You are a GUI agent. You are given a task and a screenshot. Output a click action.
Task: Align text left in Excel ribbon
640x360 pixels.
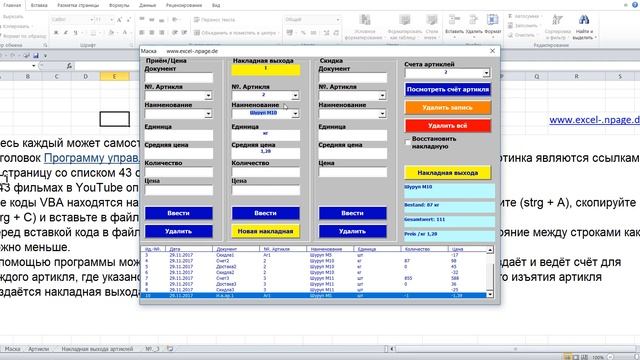point(142,32)
